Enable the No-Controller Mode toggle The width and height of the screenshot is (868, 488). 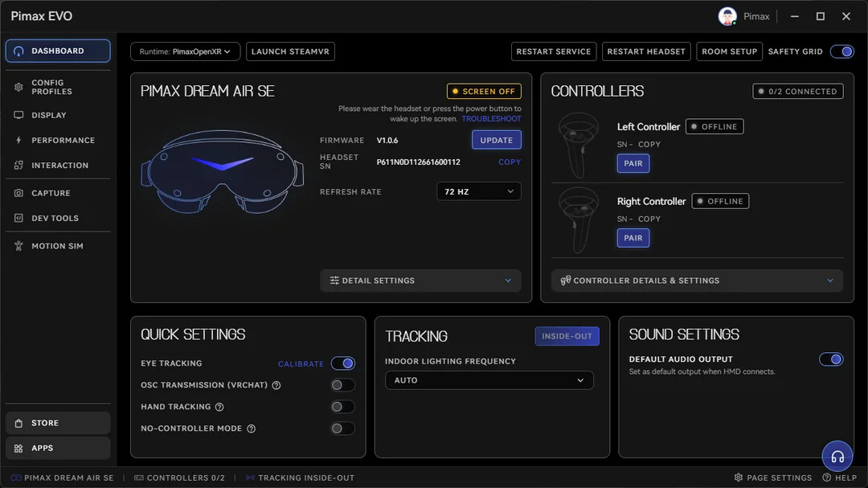[x=342, y=429]
